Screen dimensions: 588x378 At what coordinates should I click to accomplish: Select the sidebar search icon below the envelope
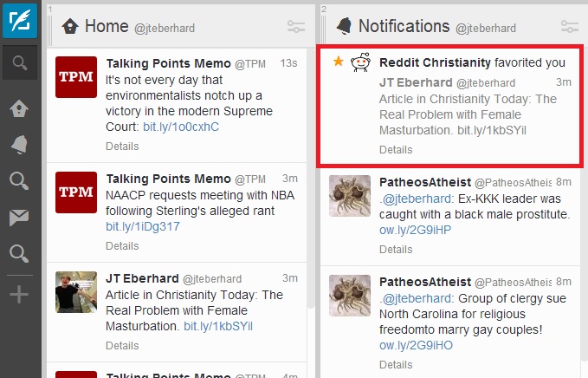click(x=19, y=254)
